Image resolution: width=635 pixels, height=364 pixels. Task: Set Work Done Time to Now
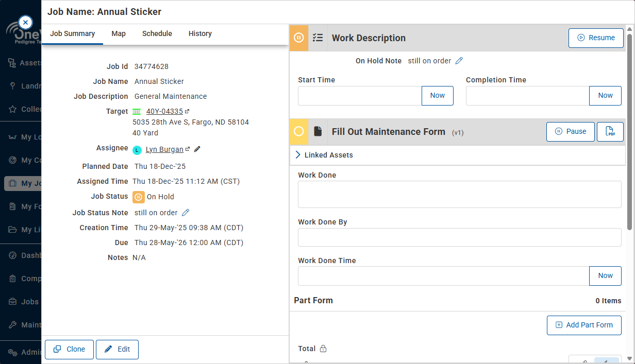point(605,276)
